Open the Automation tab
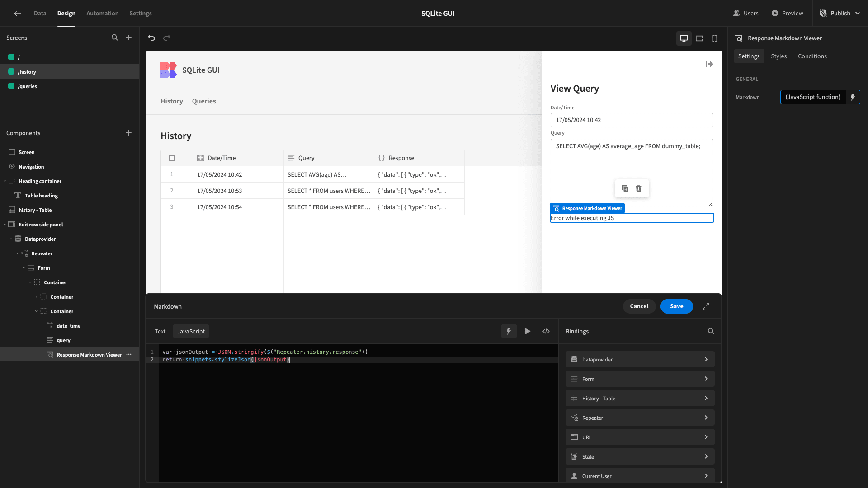 pyautogui.click(x=103, y=14)
